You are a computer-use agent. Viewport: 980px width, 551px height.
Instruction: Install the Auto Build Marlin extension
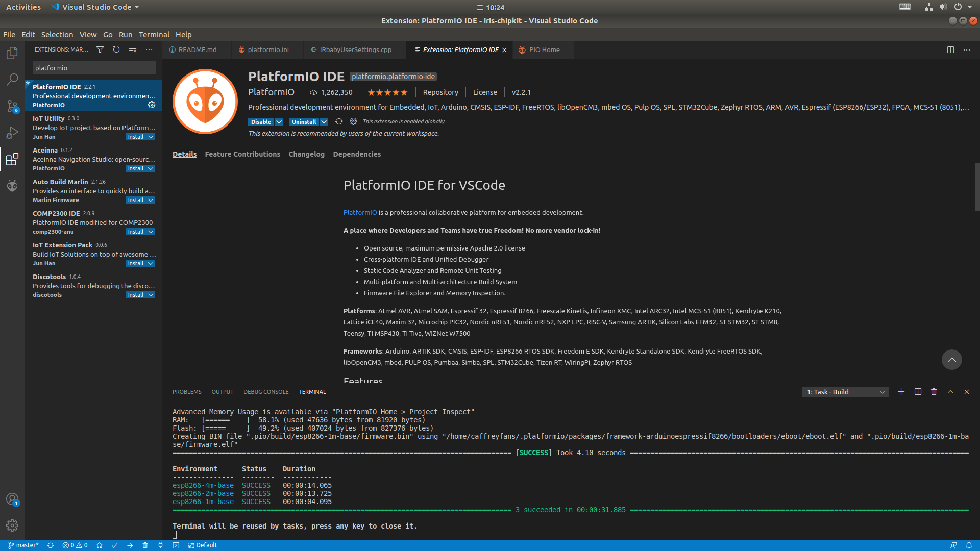coord(135,200)
